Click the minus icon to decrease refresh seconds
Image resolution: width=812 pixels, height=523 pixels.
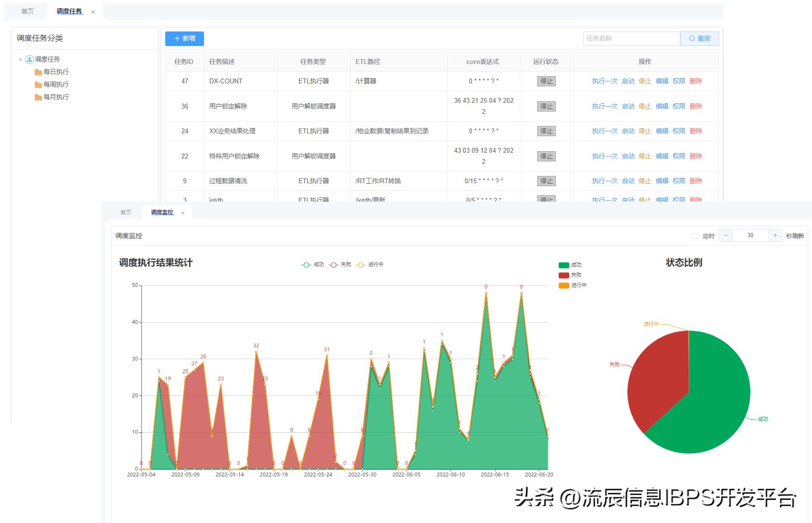725,236
